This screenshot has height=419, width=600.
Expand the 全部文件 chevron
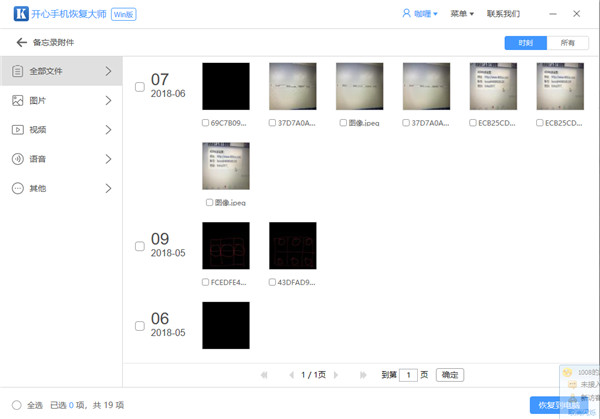pyautogui.click(x=108, y=71)
